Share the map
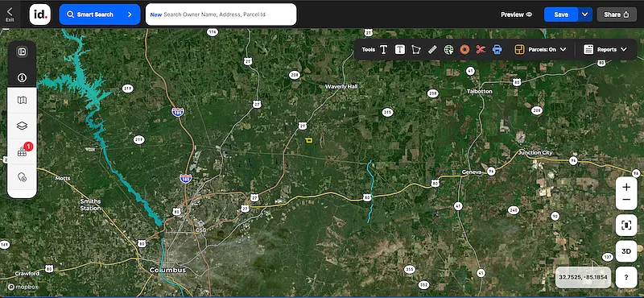 pyautogui.click(x=617, y=14)
